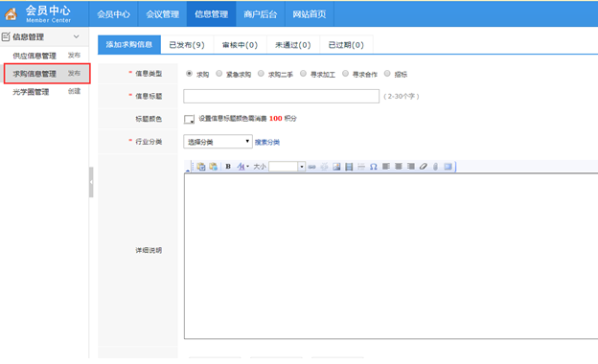598x364 pixels.
Task: Select the 寻求合作 radio button
Action: tap(345, 74)
